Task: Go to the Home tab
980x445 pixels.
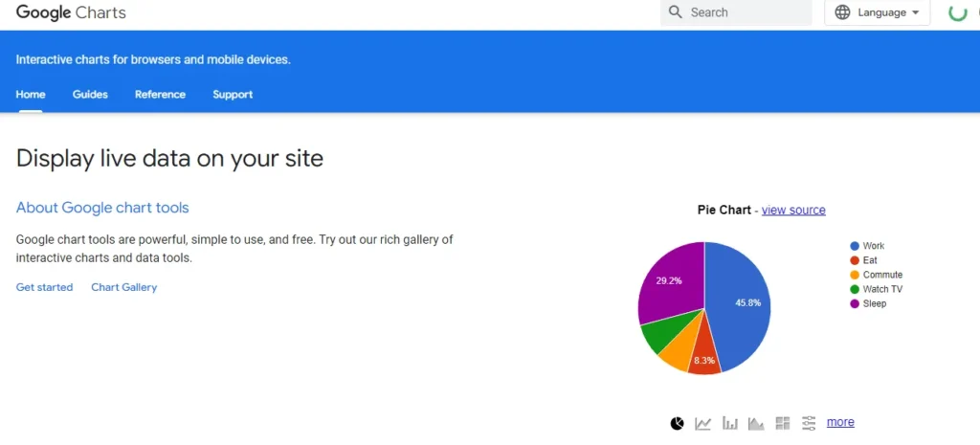Action: (x=31, y=95)
